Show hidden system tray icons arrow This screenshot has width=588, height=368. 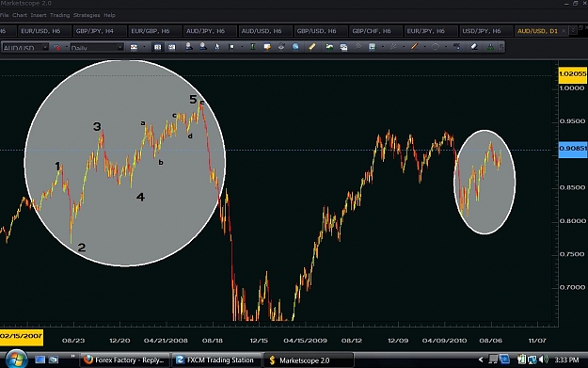click(481, 360)
